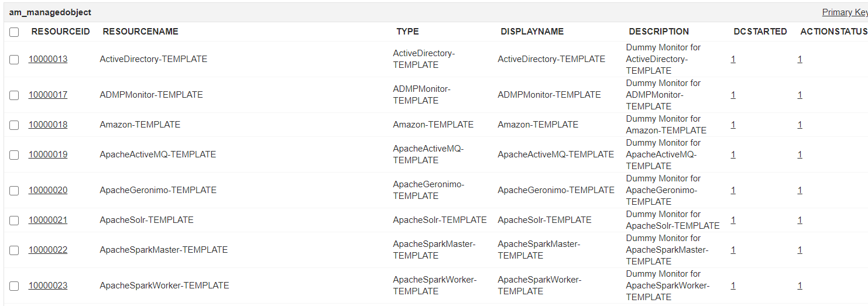Screen dimensions: 868x306
Task: Click ApacheSolr-TEMPLATE in the TYPE column
Action: [x=440, y=220]
